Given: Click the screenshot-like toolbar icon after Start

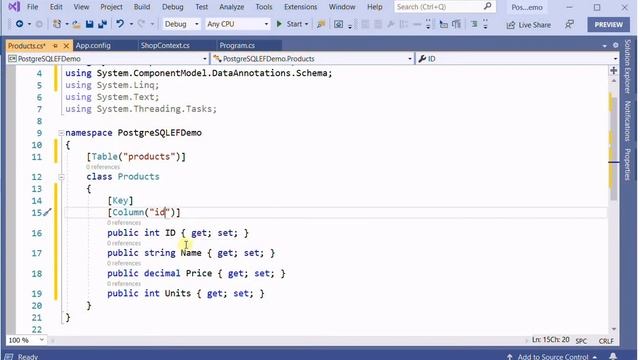Looking at the screenshot, I should point(338,24).
